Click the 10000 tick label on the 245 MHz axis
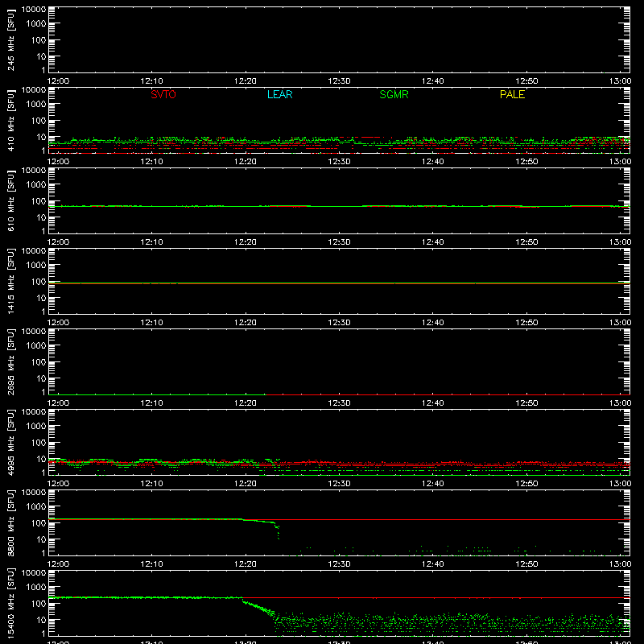Viewport: 644px width, 644px height. click(x=34, y=10)
